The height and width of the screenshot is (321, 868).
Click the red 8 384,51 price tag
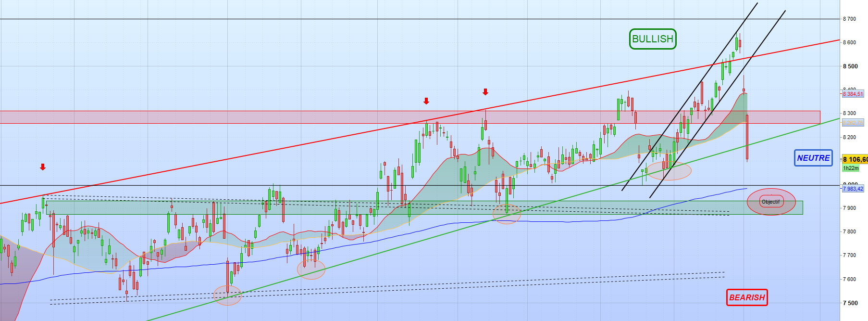(853, 94)
